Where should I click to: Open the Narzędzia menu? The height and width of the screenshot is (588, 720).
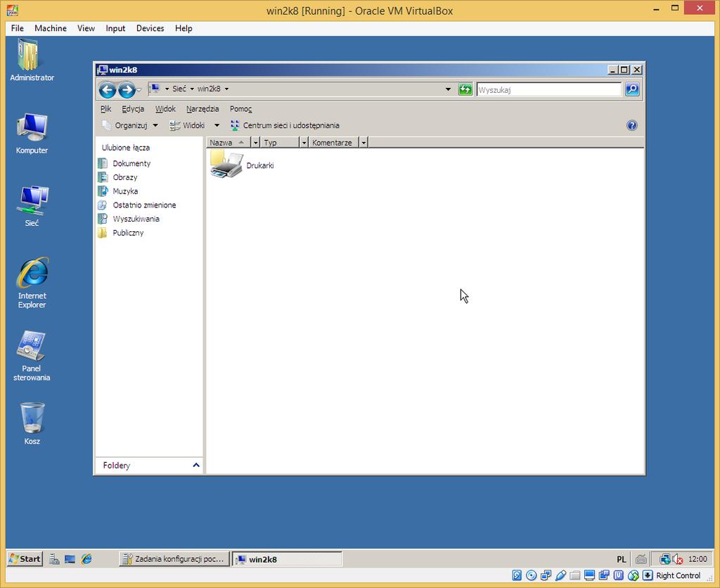click(x=202, y=109)
